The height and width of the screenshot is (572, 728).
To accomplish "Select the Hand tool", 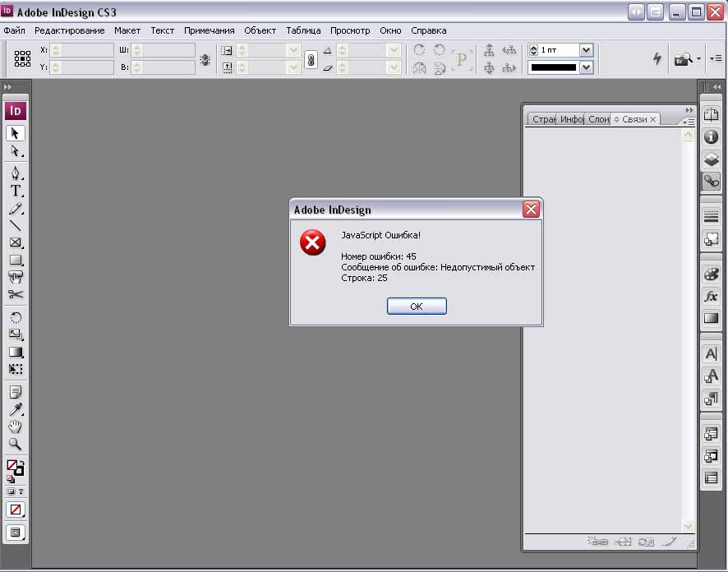I will (16, 427).
